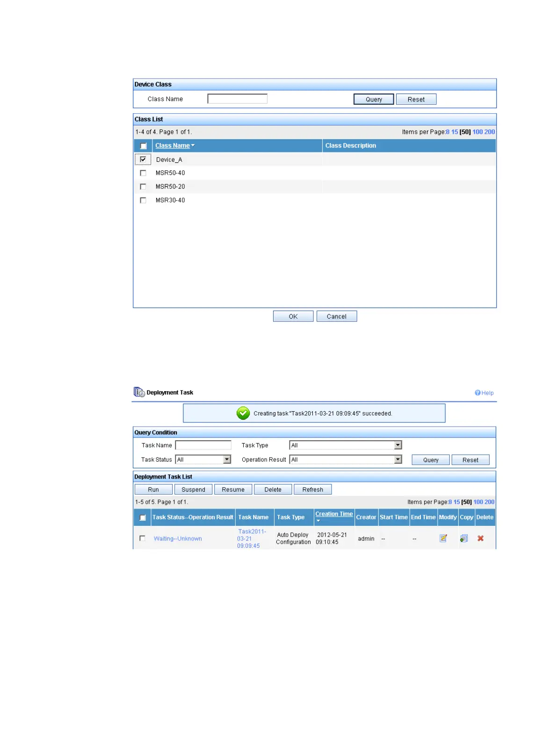
Task: Click the Refresh button
Action: (313, 489)
